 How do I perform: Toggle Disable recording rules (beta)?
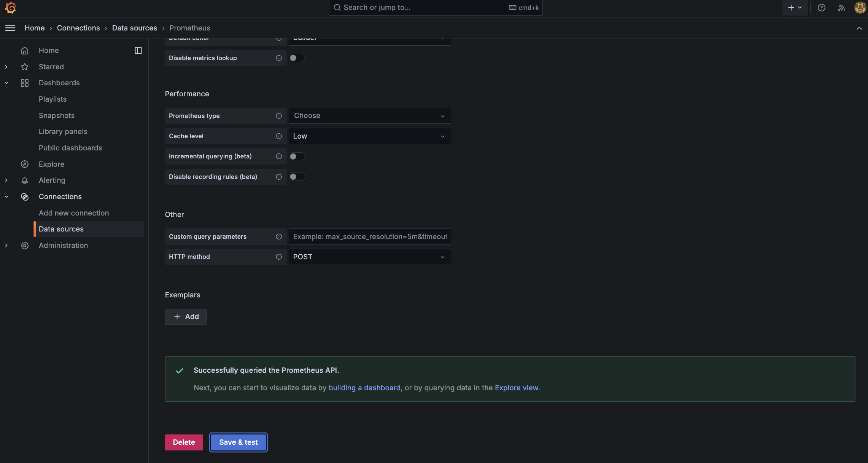pyautogui.click(x=297, y=177)
